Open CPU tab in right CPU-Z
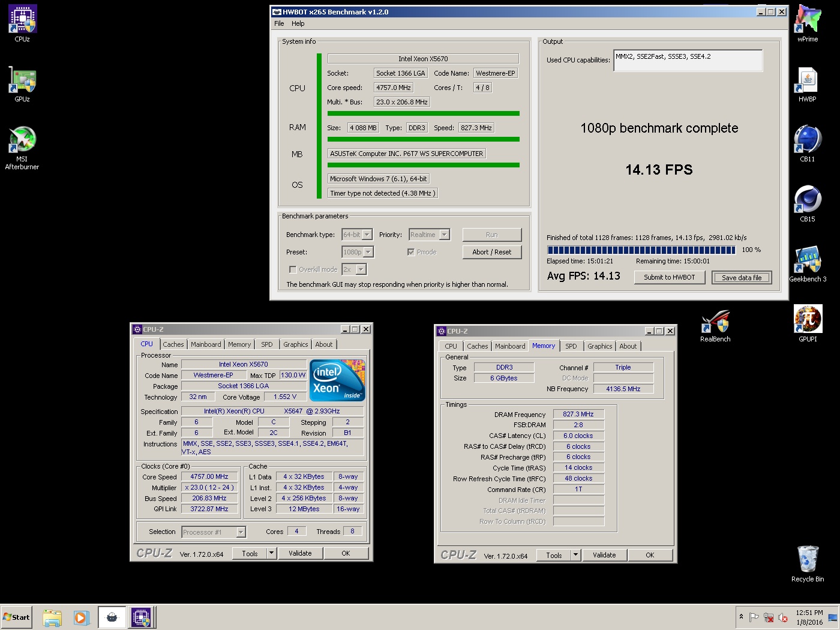 coord(451,346)
